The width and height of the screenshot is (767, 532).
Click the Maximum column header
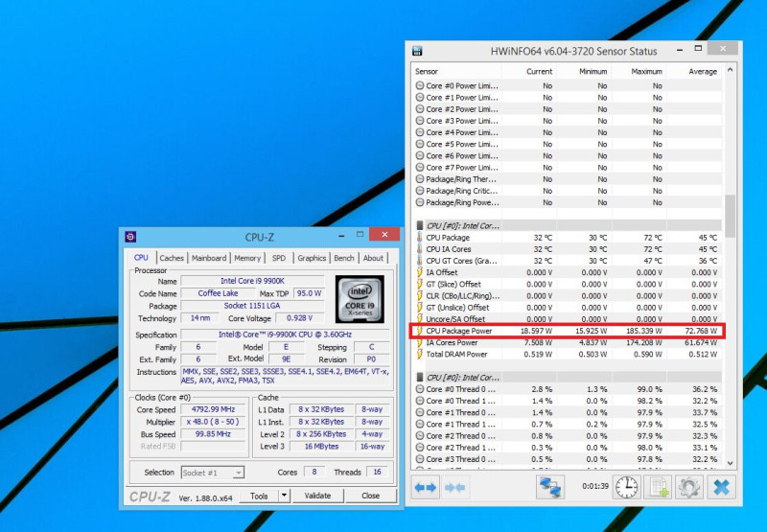(x=639, y=71)
